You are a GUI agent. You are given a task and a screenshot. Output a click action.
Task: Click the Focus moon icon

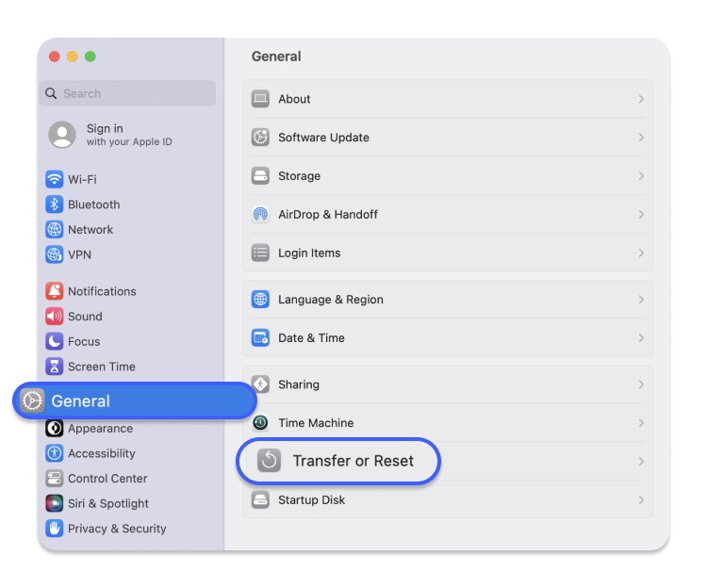coord(54,341)
